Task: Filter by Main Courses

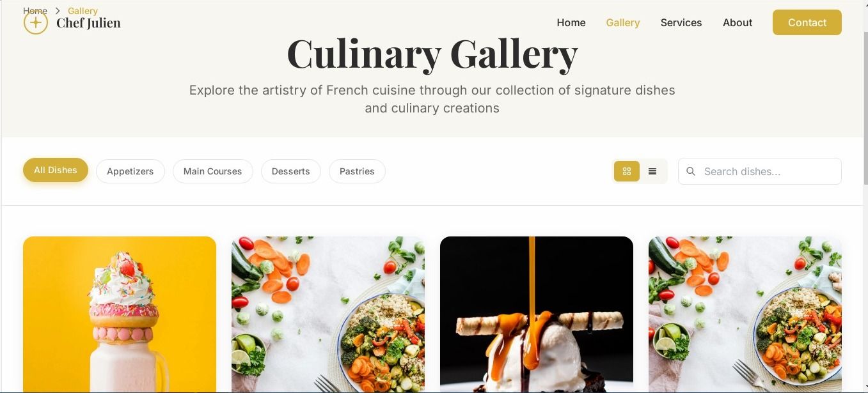Action: tap(213, 171)
